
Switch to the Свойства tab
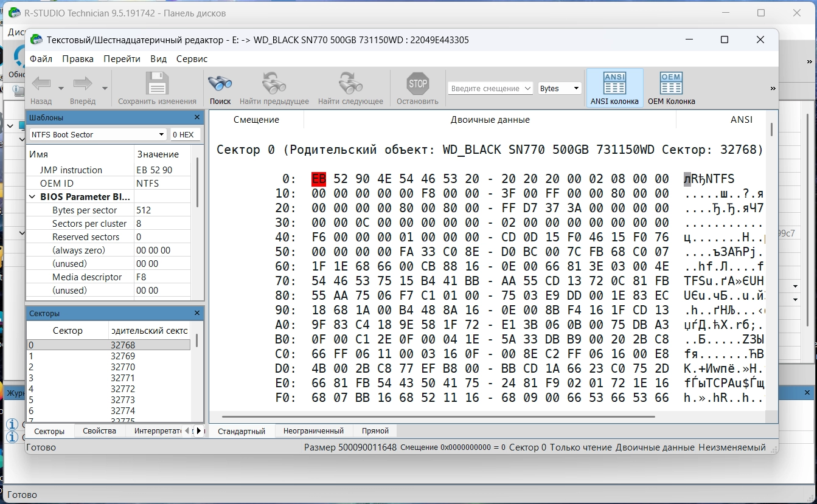click(x=99, y=431)
